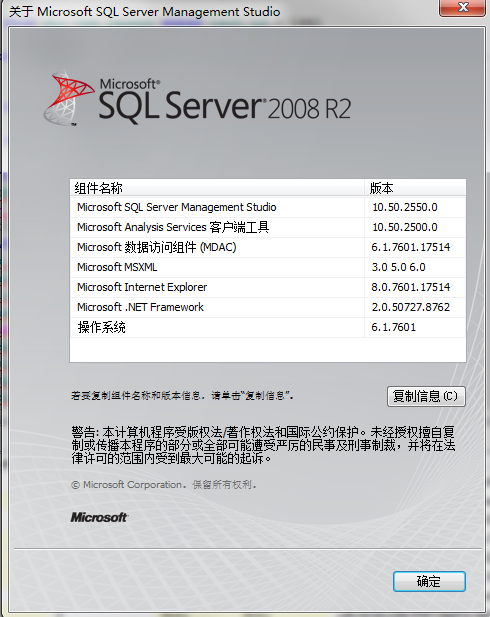Select the Microsoft MSXML row
490x617 pixels.
point(268,267)
